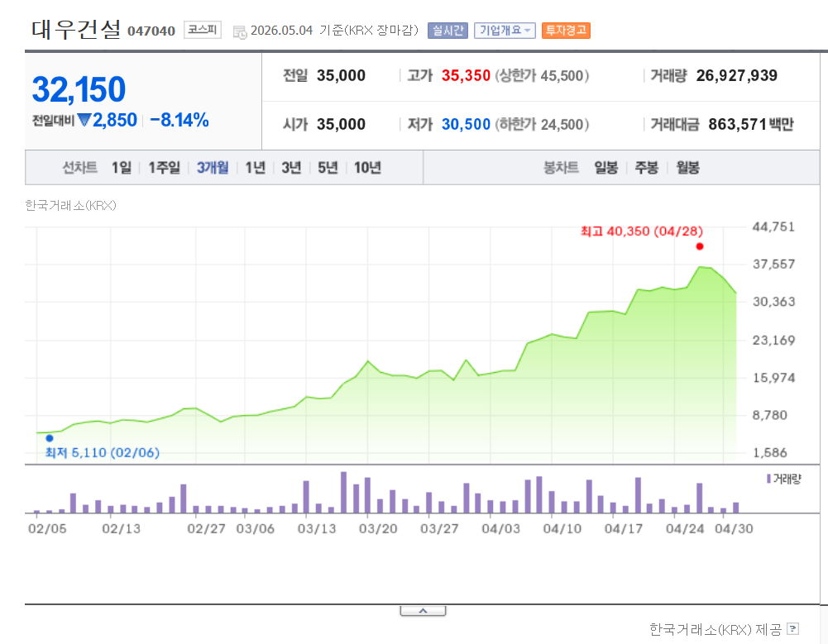
Task: Click the 44,751 price axis label
Action: (773, 227)
